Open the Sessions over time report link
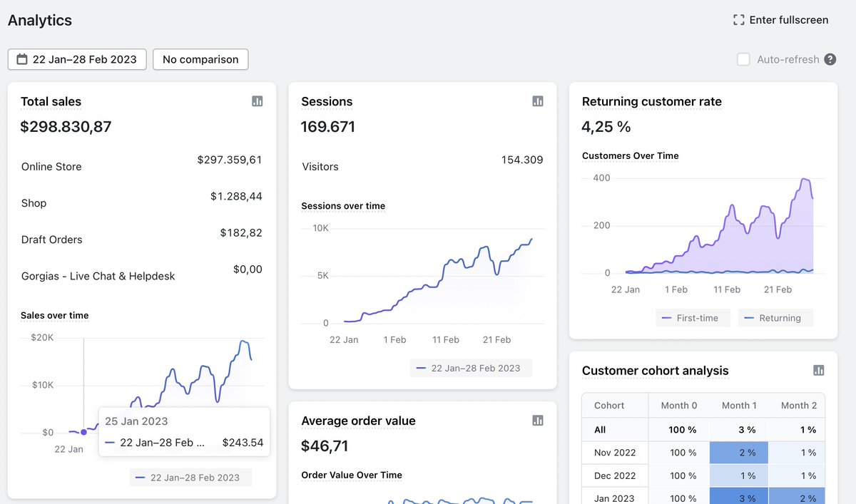Viewport: 856px width, 504px height. (x=342, y=205)
